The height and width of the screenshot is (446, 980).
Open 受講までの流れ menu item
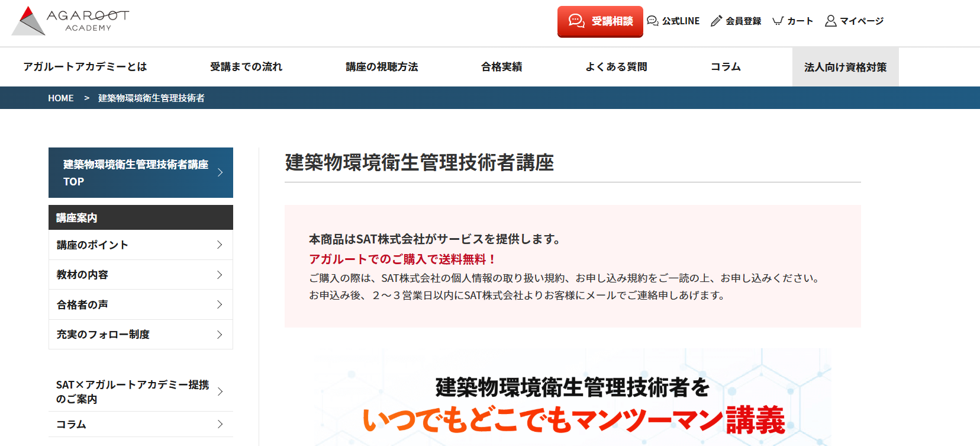click(246, 67)
